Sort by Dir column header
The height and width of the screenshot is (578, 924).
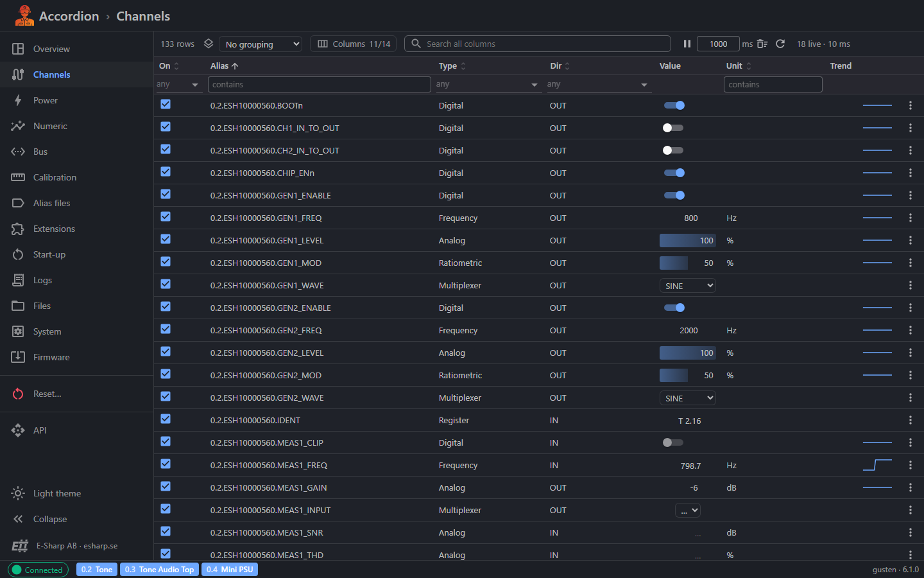pyautogui.click(x=560, y=66)
